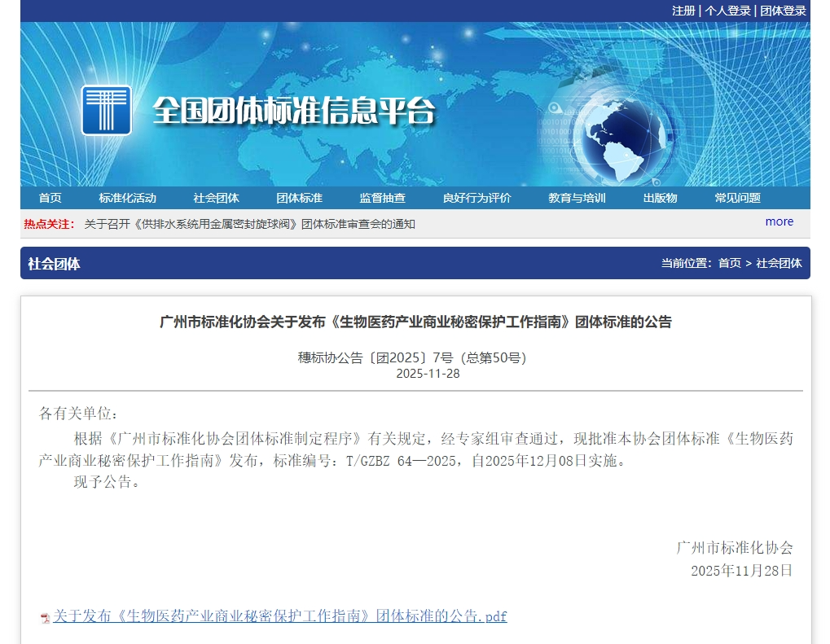The width and height of the screenshot is (830, 644).
Task: Download the 生物医药产业商业秘密保护工作指南 announcement PDF link
Action: pyautogui.click(x=279, y=616)
